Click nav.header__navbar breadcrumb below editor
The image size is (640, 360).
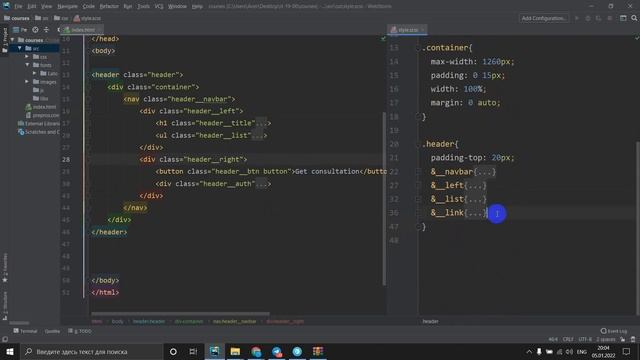[x=234, y=321]
